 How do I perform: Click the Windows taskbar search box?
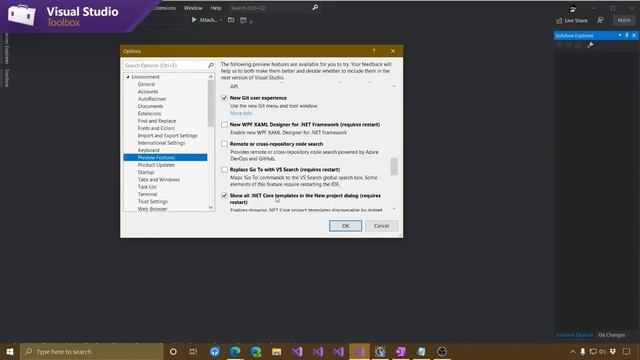(92, 351)
